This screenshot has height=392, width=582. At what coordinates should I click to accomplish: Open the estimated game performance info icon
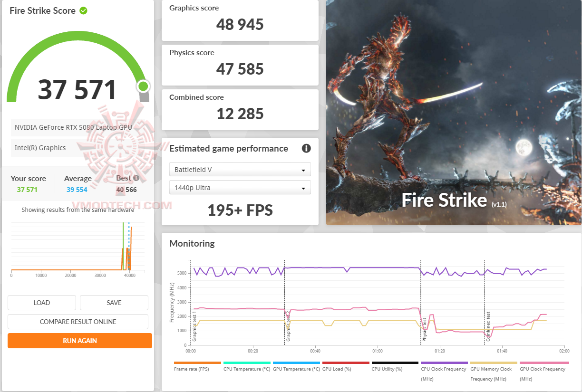[x=306, y=148]
